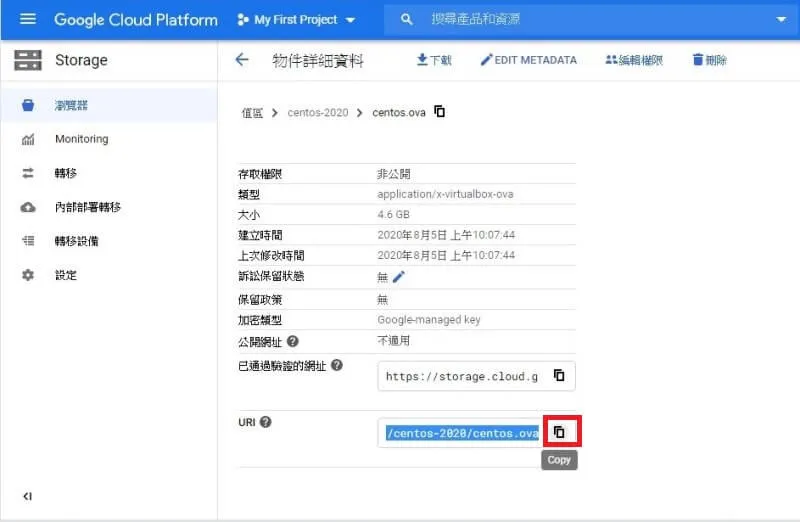Click the /centos-2020/centos.ova URI field
800x522 pixels.
462,433
